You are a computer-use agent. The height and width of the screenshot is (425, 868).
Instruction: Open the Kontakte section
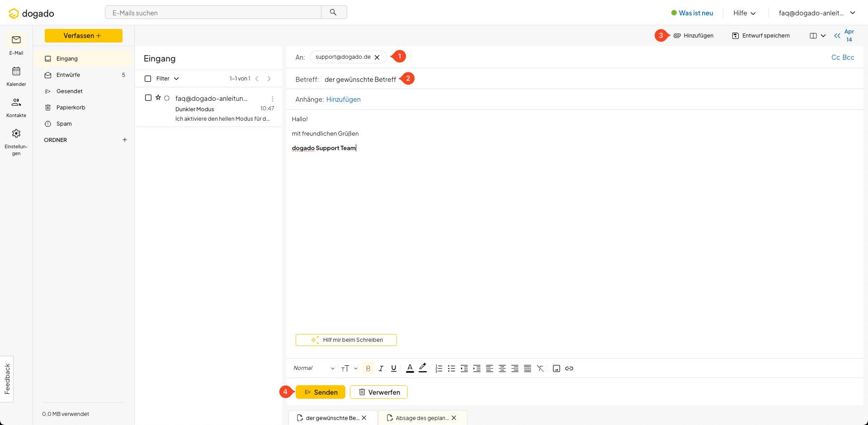(x=16, y=108)
